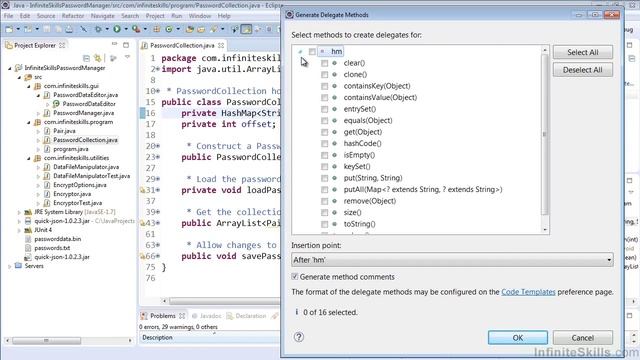Viewport: 640px width, 360px height.
Task: Click the Project Explorer horizontal scrollbar
Action: coord(47,340)
